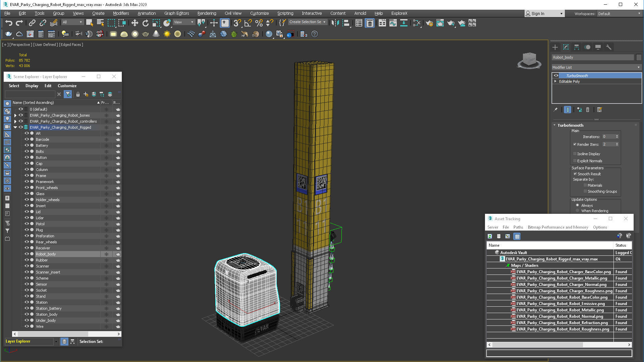Toggle the Angle Snap icon

[248, 23]
